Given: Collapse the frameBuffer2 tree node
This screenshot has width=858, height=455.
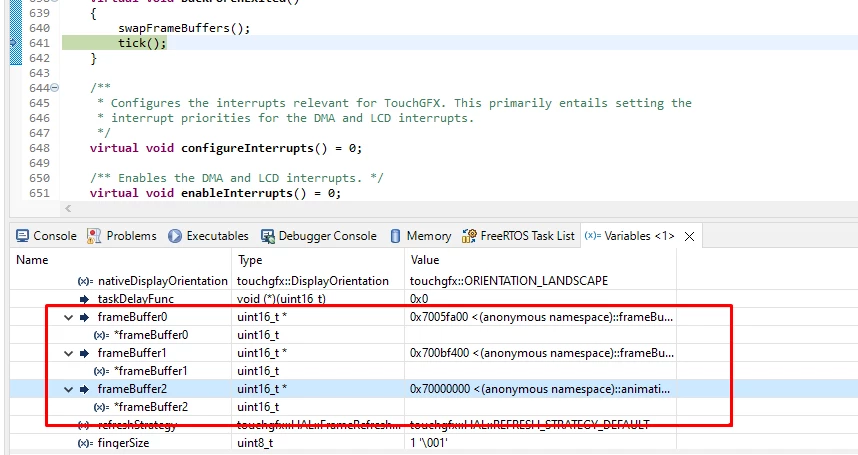Looking at the screenshot, I should click(x=68, y=389).
